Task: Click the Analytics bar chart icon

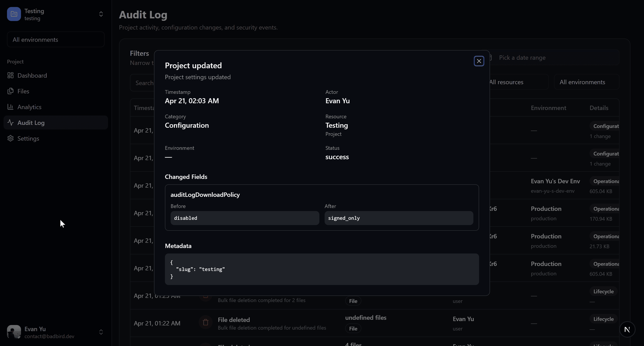Action: point(10,107)
